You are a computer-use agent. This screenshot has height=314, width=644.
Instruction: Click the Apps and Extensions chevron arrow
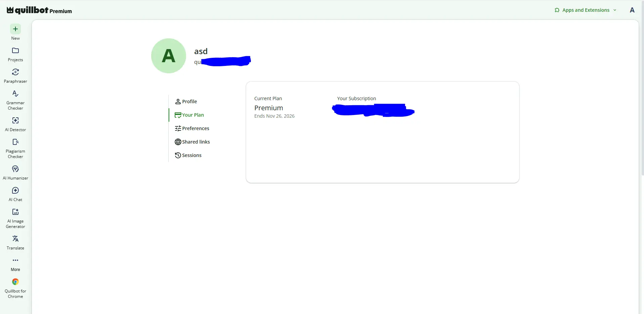(615, 10)
